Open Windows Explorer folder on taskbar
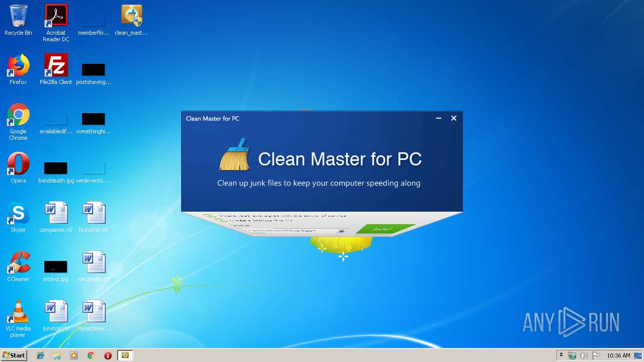This screenshot has width=644, height=362. point(57,355)
